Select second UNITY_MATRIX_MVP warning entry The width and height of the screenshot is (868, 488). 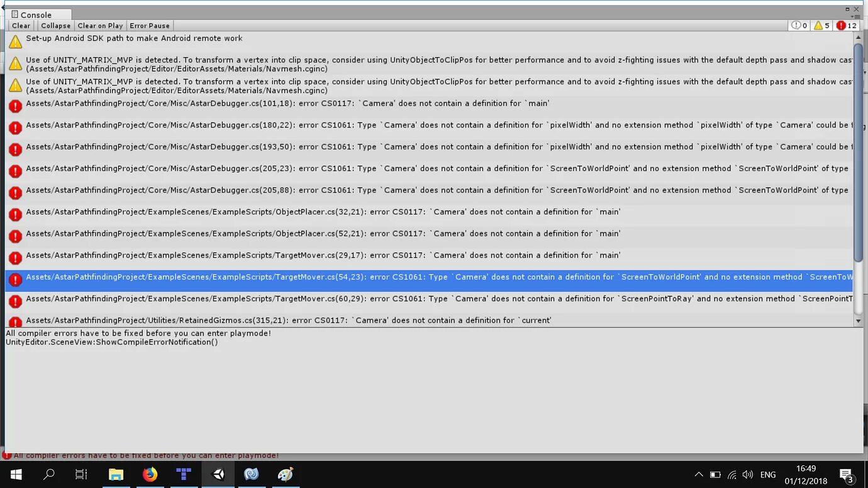pos(429,86)
